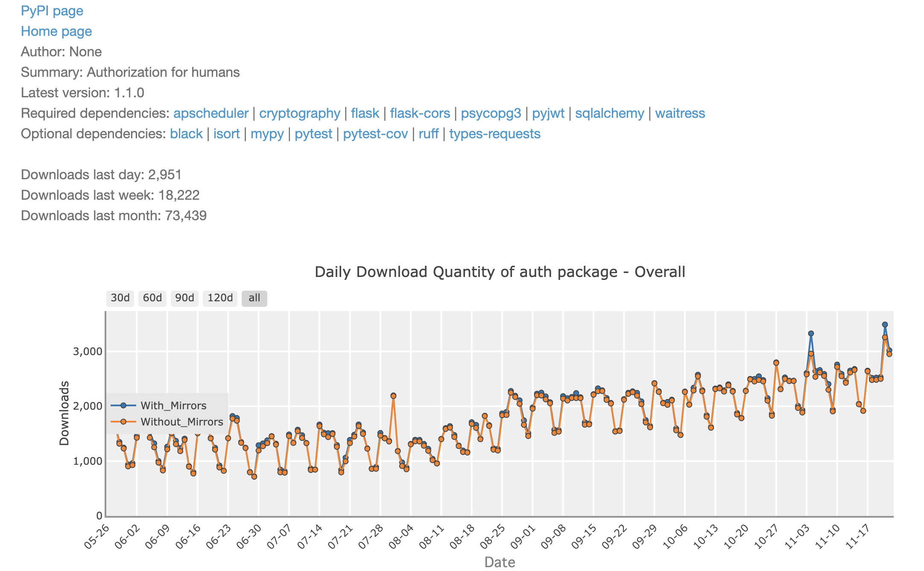924x571 pixels.
Task: Click the cryptography dependency link
Action: pos(299,113)
